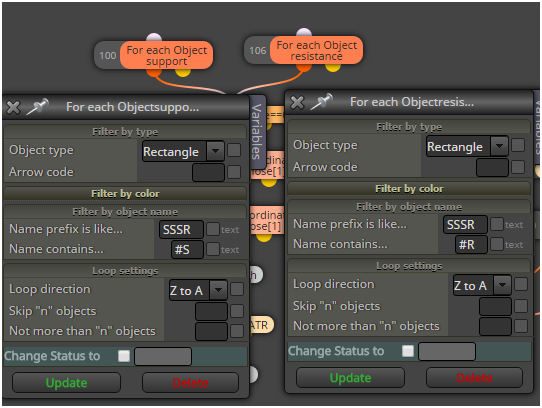Click the green Update button in left panel
The height and width of the screenshot is (408, 542).
coord(66,382)
